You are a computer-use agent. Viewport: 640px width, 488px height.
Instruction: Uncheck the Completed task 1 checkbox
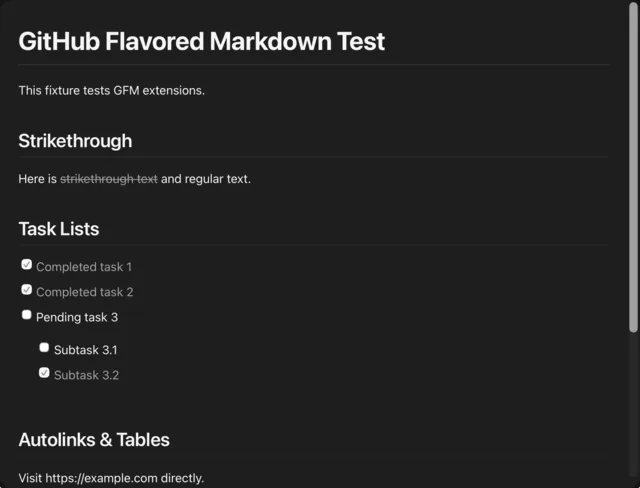[27, 265]
